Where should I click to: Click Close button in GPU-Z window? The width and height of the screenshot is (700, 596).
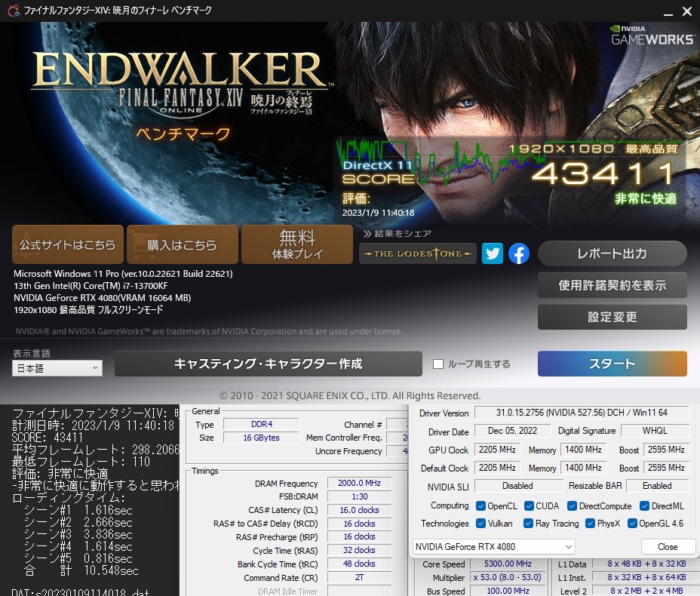[x=668, y=546]
